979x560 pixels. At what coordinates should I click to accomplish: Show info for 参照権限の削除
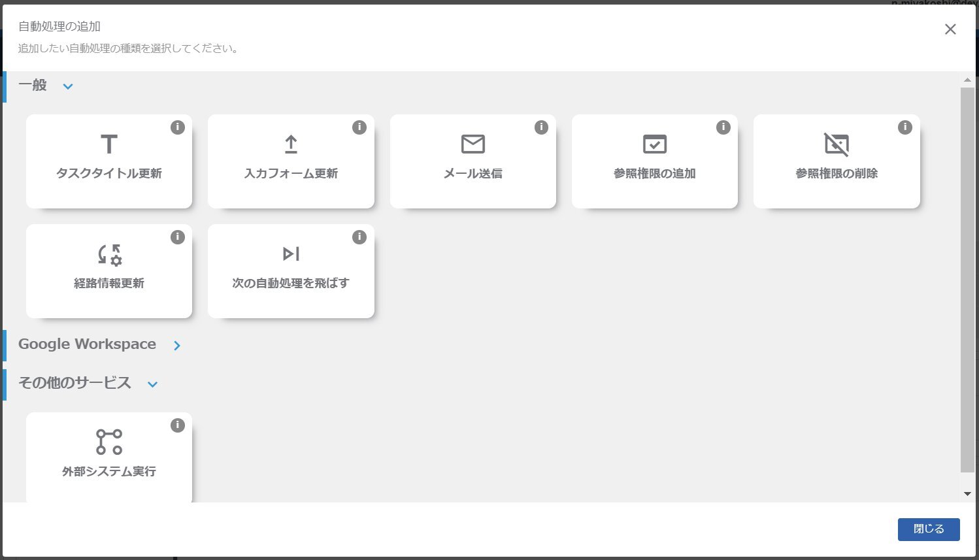[905, 127]
